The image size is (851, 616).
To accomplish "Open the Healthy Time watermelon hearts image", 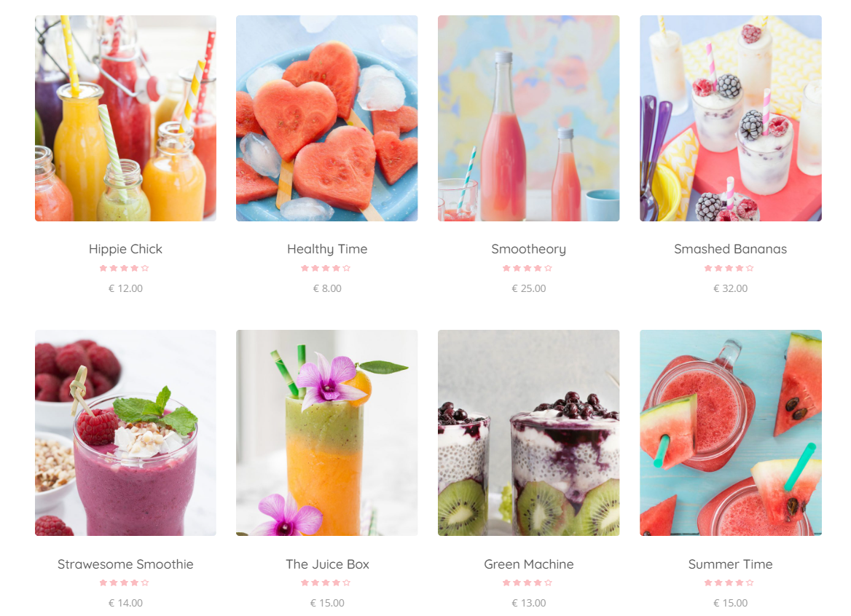I will click(x=326, y=118).
